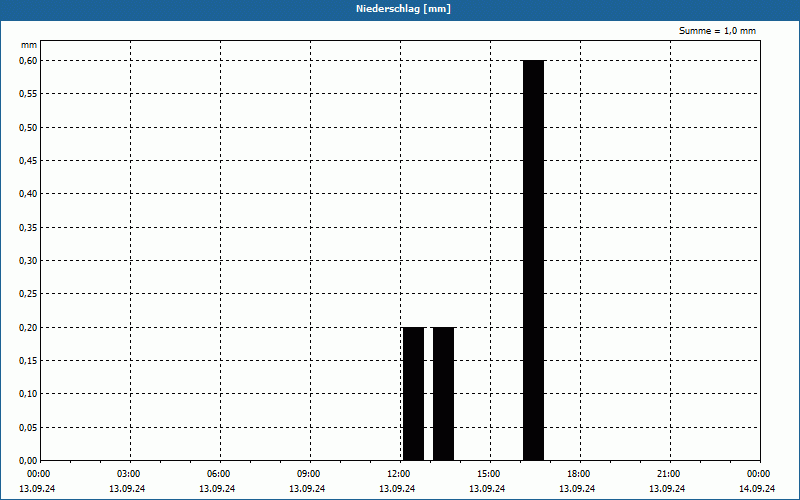Click the y-axis value 0,50

pyautogui.click(x=28, y=128)
